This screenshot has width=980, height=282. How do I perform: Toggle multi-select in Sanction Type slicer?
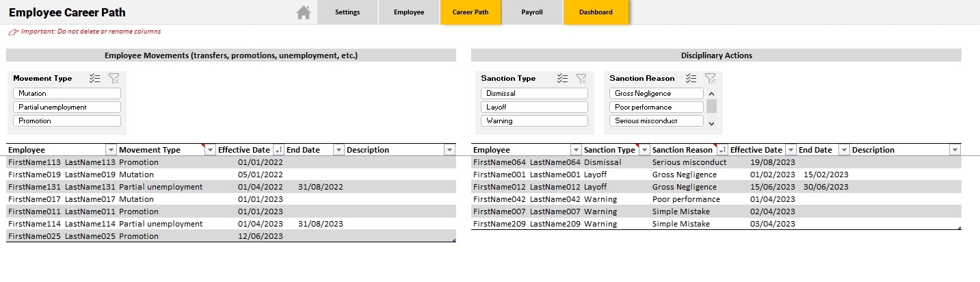point(562,79)
